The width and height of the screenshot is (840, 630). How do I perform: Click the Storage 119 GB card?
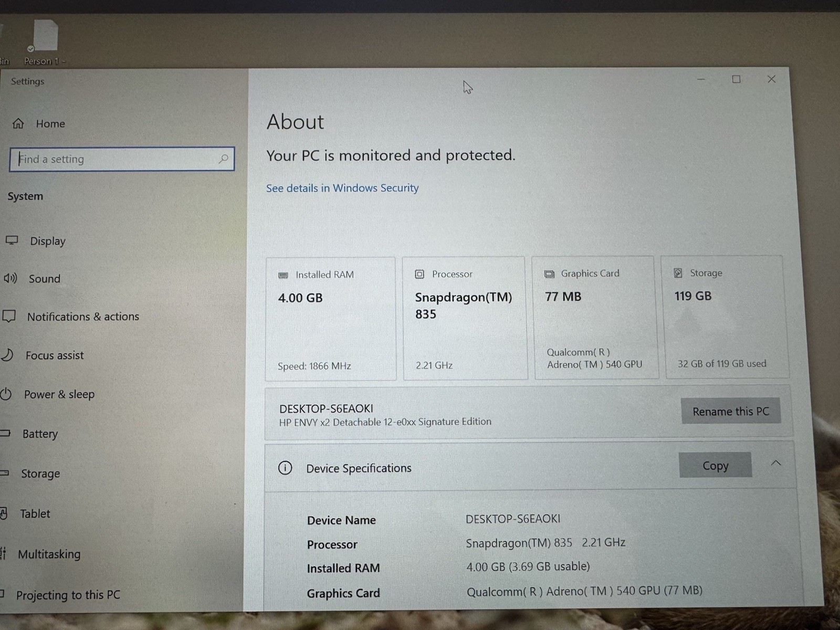(x=725, y=317)
